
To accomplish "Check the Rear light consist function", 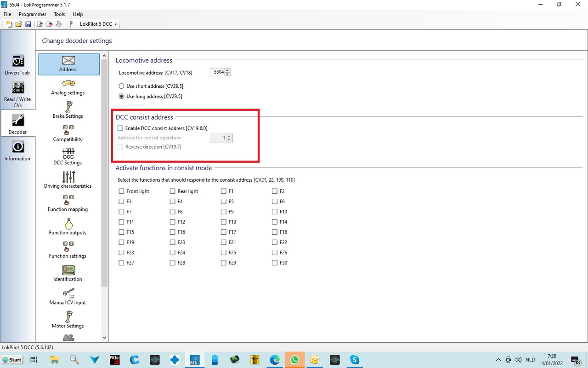I will pos(173,191).
